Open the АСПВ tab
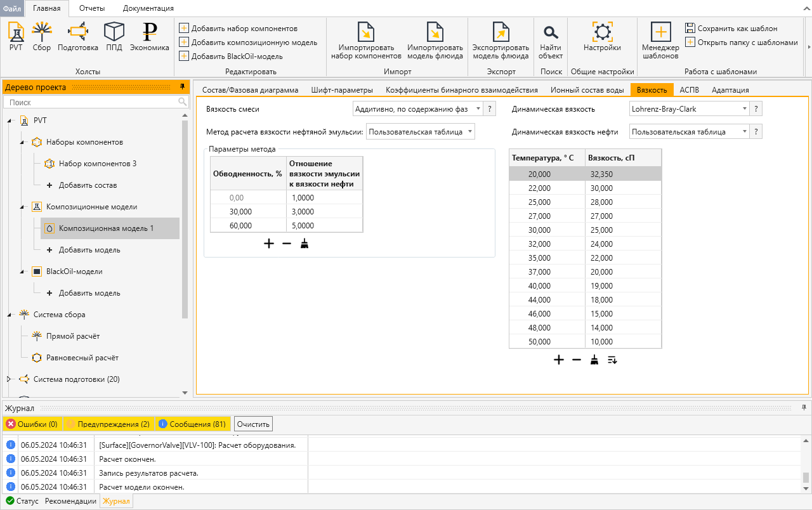The height and width of the screenshot is (510, 812). click(x=690, y=90)
